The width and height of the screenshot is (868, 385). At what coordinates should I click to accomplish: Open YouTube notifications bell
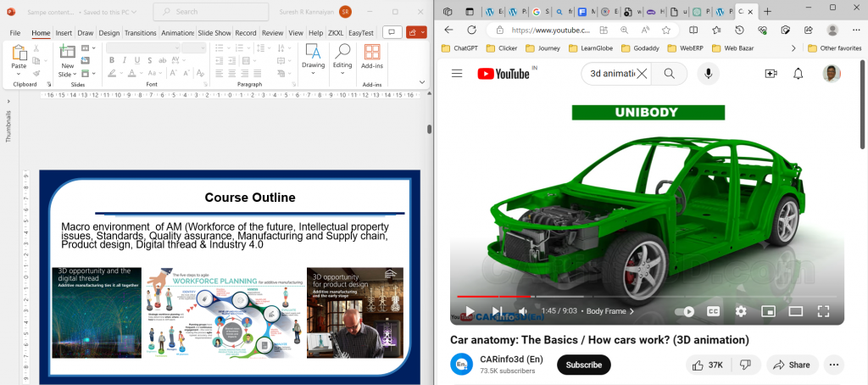(798, 74)
